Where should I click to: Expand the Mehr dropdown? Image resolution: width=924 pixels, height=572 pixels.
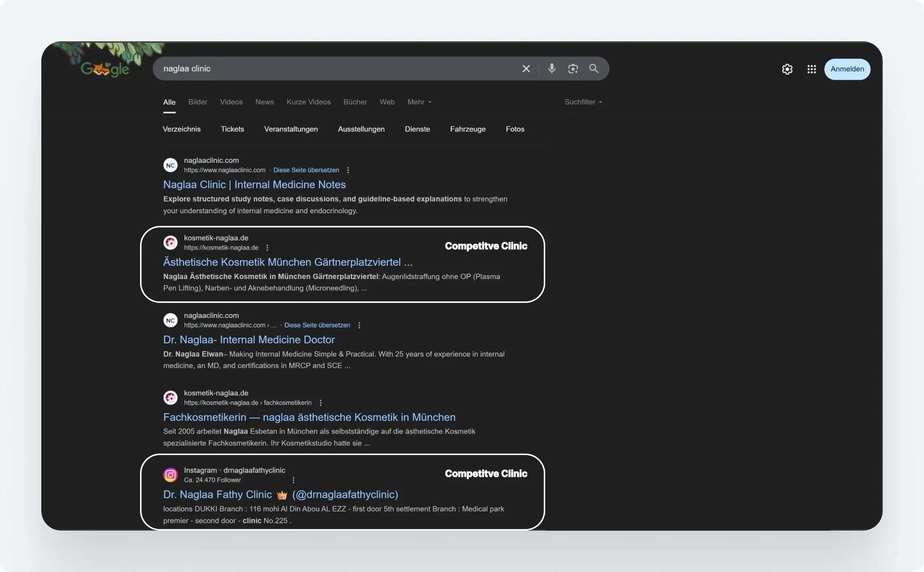point(419,102)
